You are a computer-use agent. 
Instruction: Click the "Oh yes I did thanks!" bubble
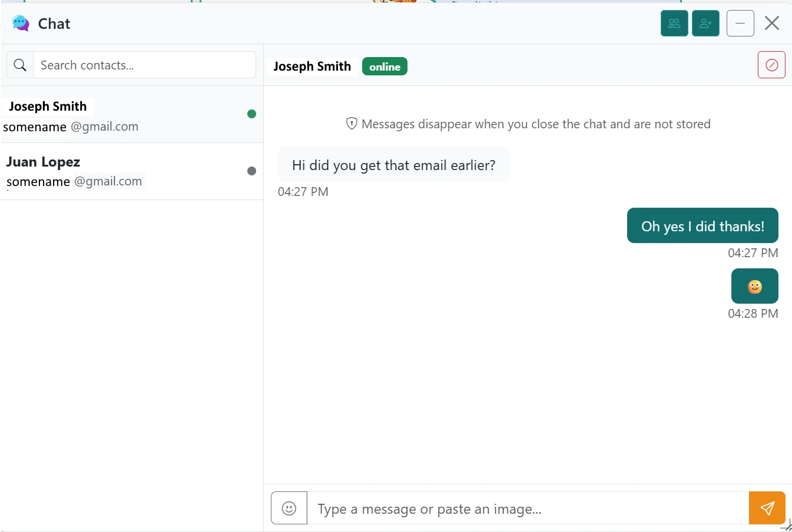click(702, 225)
